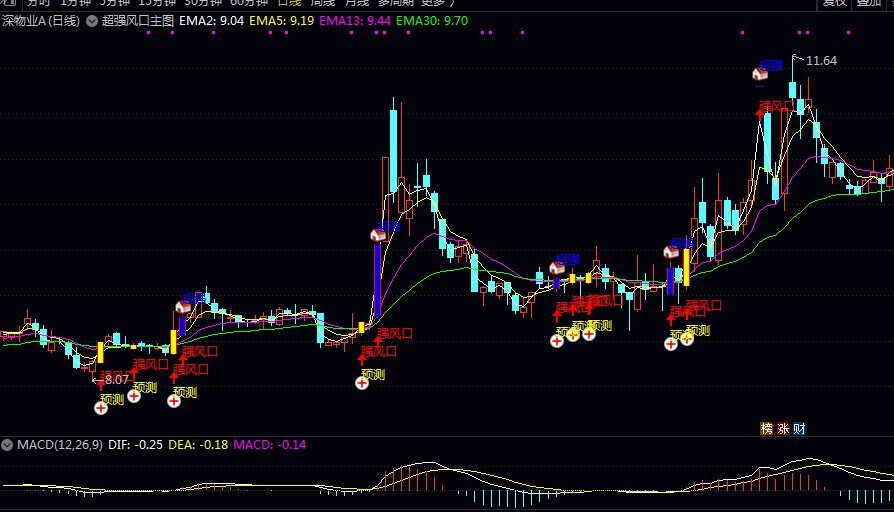The height and width of the screenshot is (512, 894).
Task: Click the 强风口 label beside the 11.64 peak arrow
Action: (778, 107)
